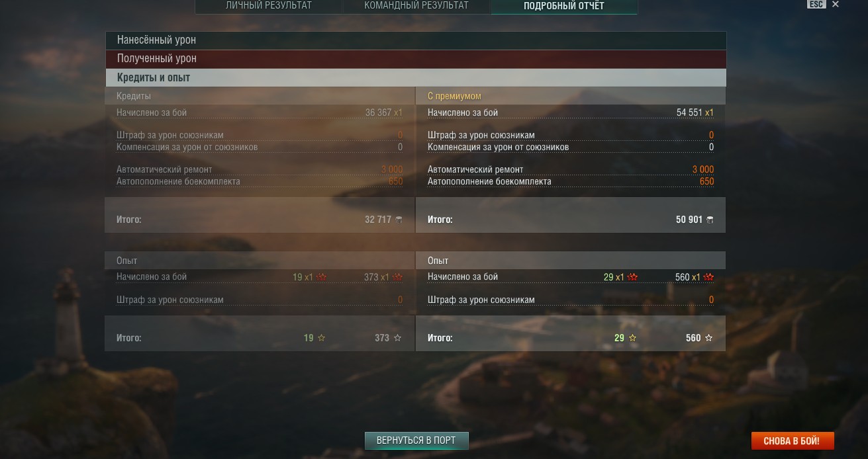Click the yellow star next to total 19
868x459 pixels.
[x=321, y=338]
